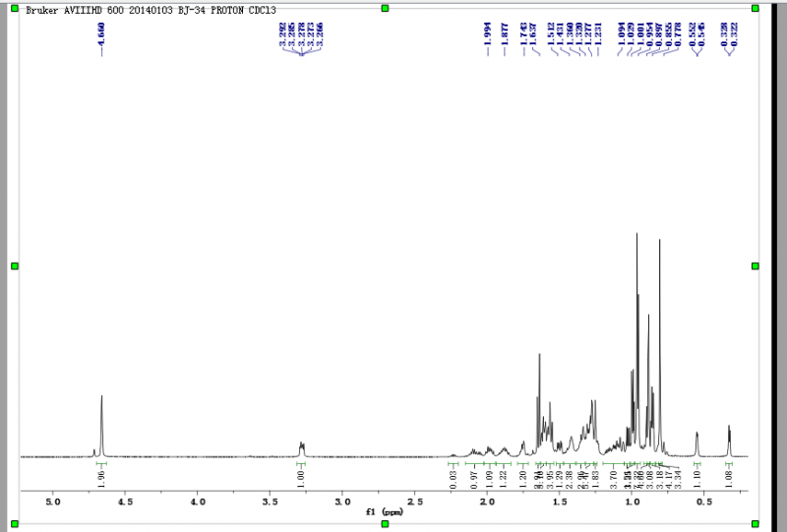787x532 pixels.
Task: Click the left-middle green selection handle
Action: tap(15, 266)
